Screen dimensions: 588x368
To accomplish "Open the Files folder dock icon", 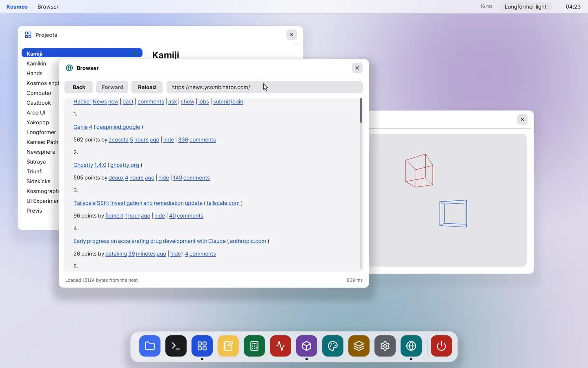I will point(150,346).
